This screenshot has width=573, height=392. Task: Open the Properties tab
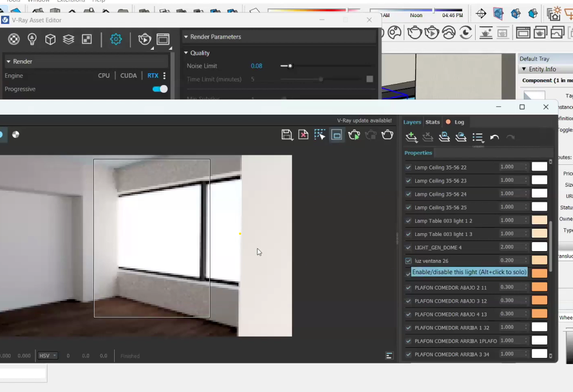coord(418,153)
